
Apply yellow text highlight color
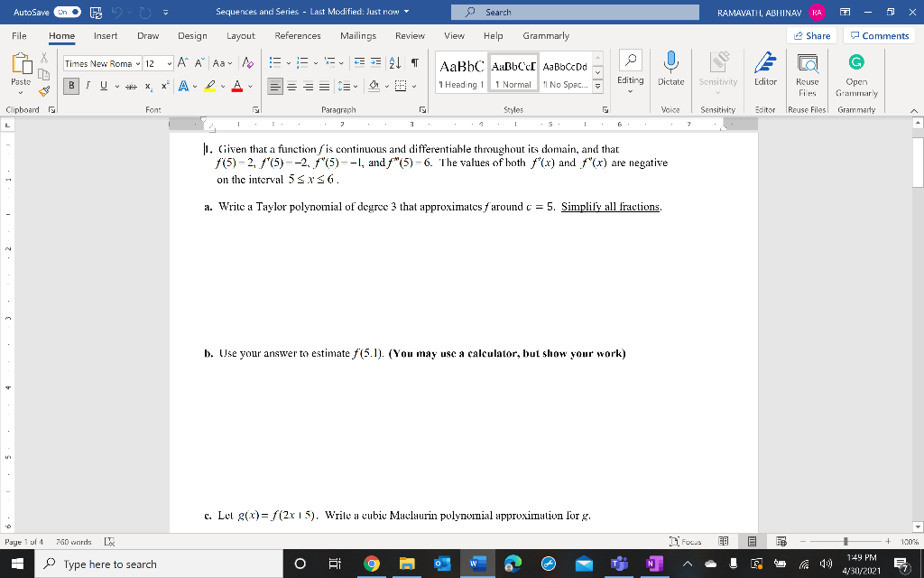pyautogui.click(x=209, y=86)
